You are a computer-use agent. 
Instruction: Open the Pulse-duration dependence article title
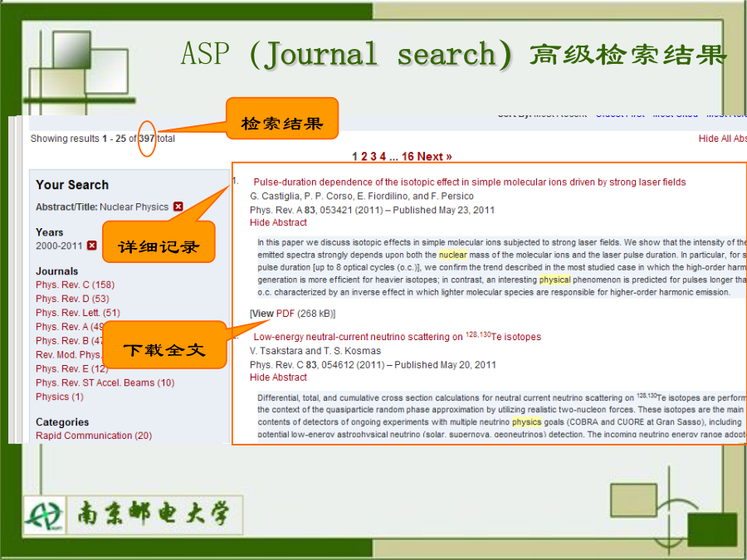coord(470,182)
